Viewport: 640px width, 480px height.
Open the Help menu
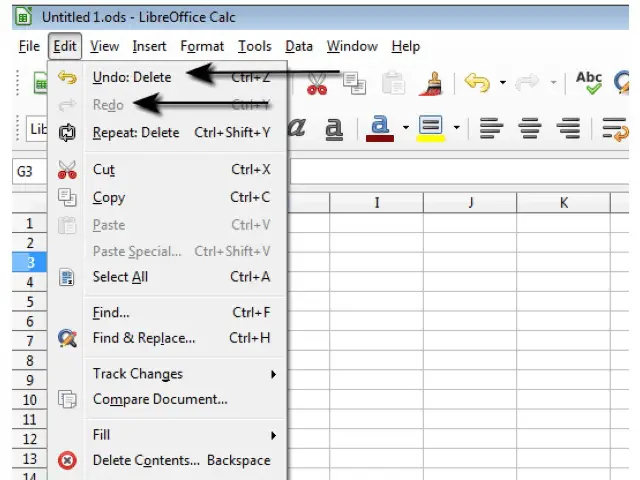(405, 47)
